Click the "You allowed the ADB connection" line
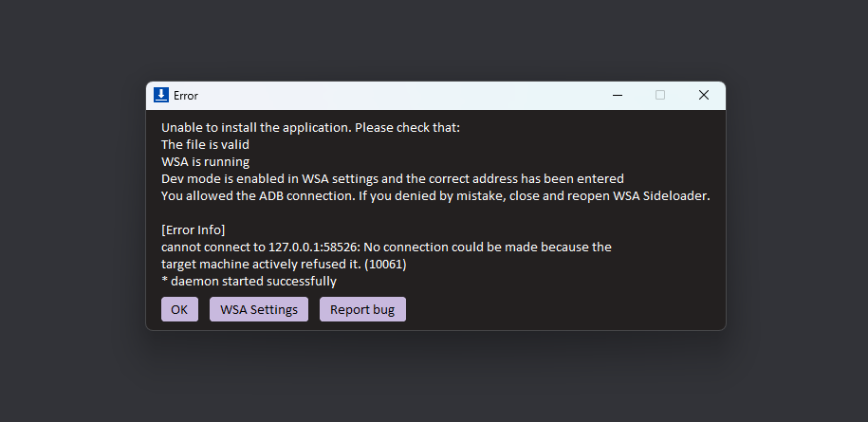Viewport: 868px width, 422px height. point(435,196)
